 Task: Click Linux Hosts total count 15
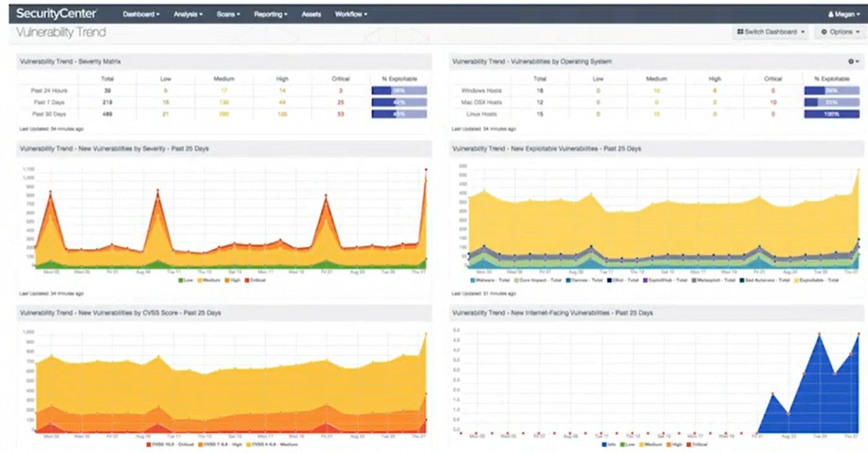click(540, 114)
